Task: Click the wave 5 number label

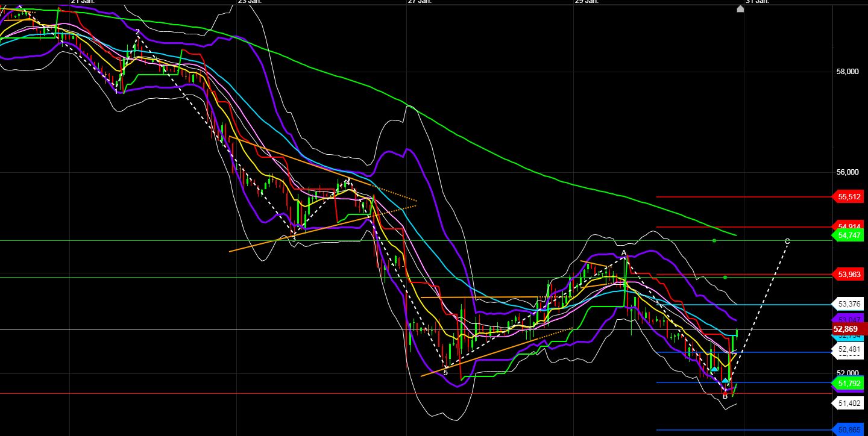Action: coord(445,372)
